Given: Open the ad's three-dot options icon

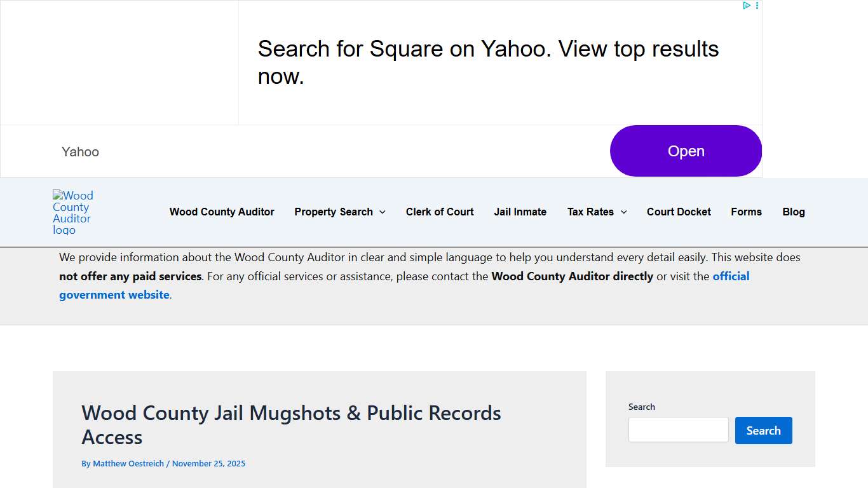Looking at the screenshot, I should point(757,5).
